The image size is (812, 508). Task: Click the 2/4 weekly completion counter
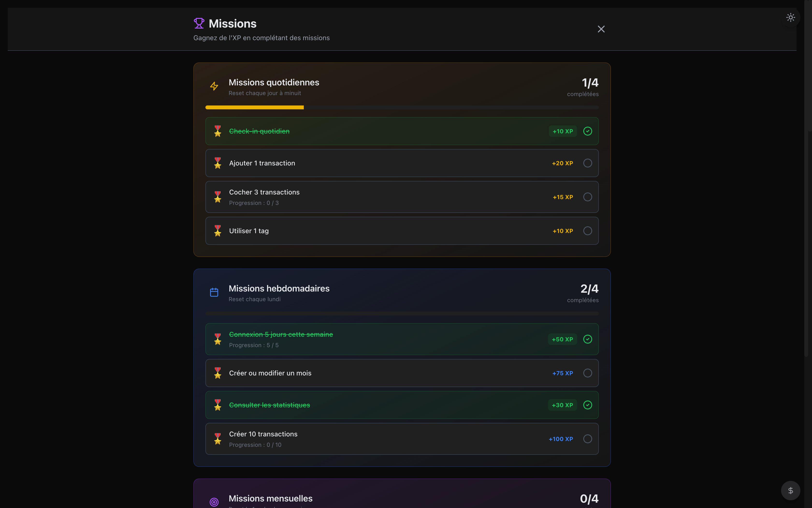[x=589, y=289]
